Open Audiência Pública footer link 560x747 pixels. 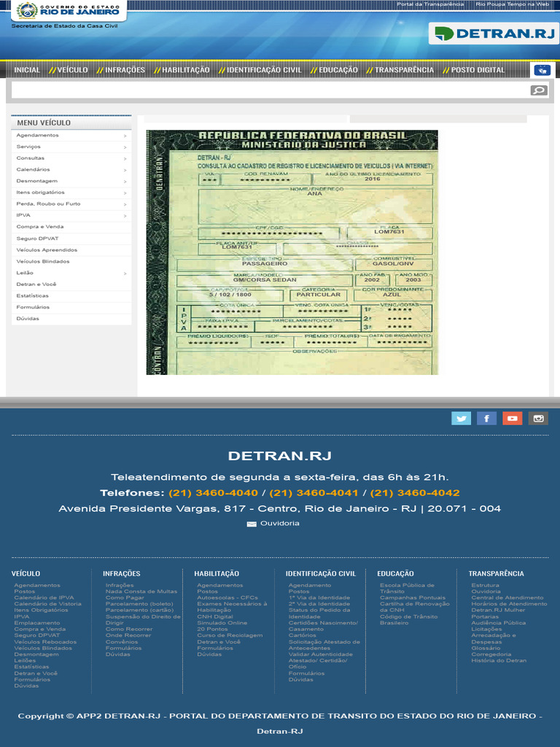tap(499, 623)
